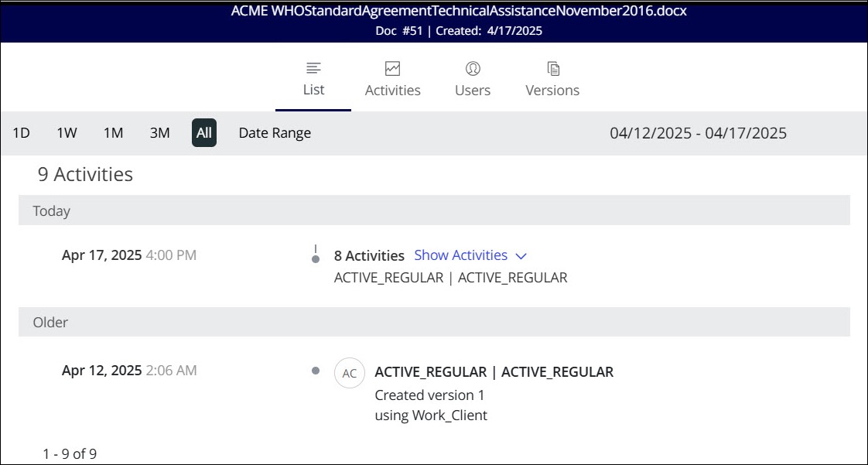Select the All time range filter
This screenshot has width=868, height=465.
[x=204, y=133]
